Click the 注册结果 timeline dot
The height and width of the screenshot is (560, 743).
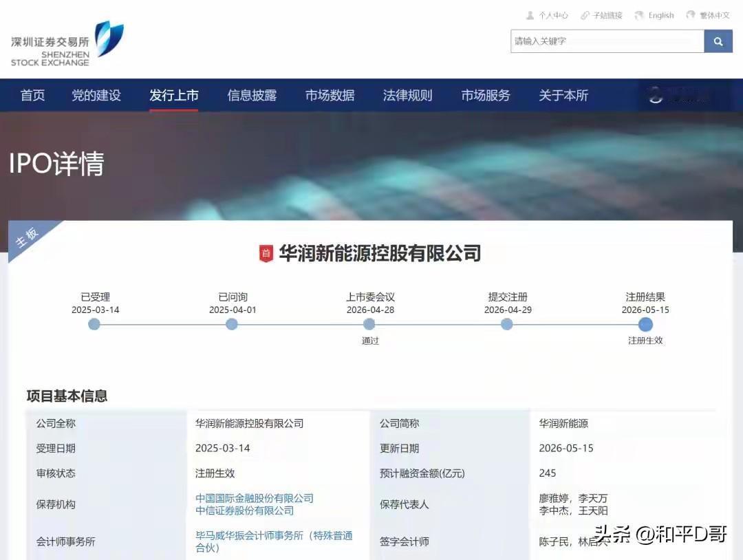tap(645, 325)
